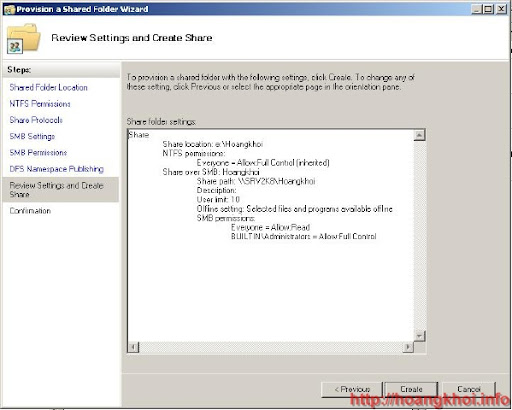Click Everyone = Allow Full Control (inherited) line
The image size is (512, 410).
[263, 163]
